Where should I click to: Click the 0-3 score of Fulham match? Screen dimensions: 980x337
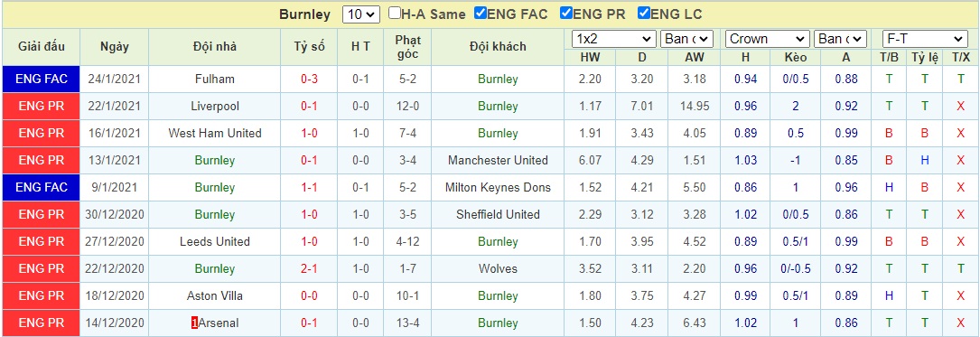tap(310, 80)
